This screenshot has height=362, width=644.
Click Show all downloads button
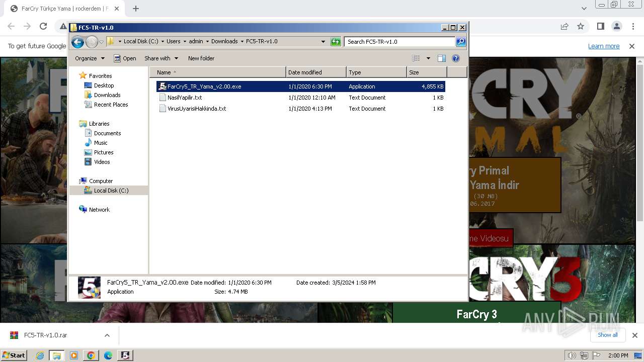[608, 335]
